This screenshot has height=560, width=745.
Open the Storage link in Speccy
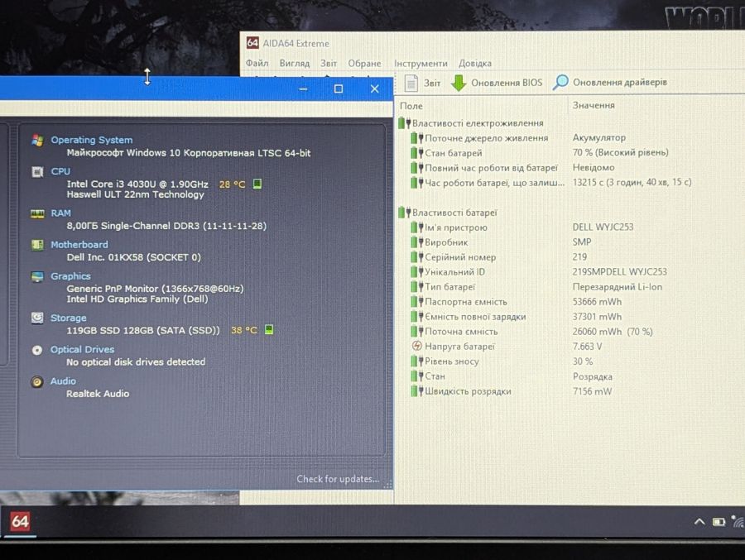tap(69, 318)
